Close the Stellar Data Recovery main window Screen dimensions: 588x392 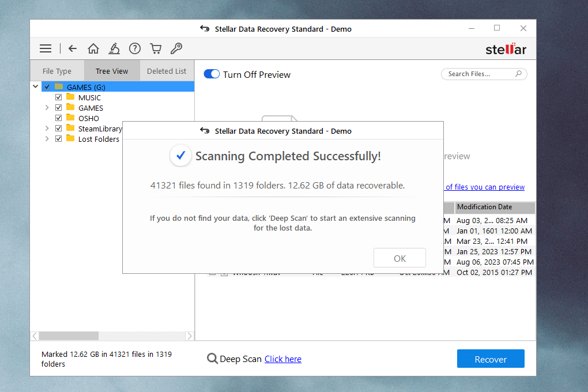click(x=523, y=28)
